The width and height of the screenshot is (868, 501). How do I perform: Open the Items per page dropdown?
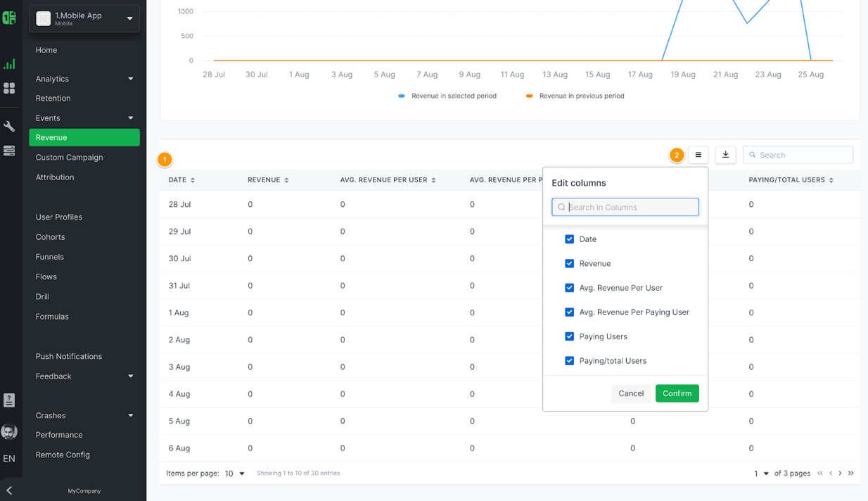point(235,474)
